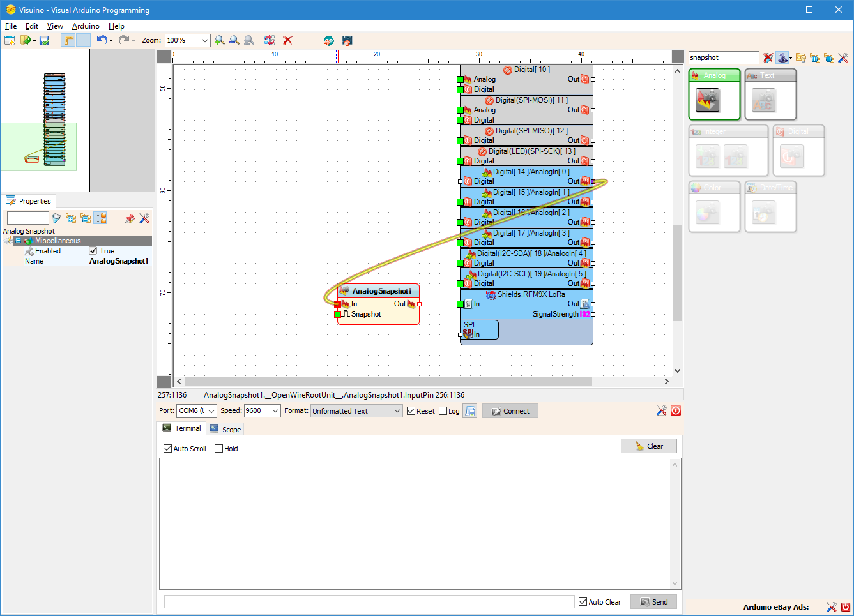The width and height of the screenshot is (854, 616).
Task: Click the red X delete toolbar icon
Action: (288, 40)
